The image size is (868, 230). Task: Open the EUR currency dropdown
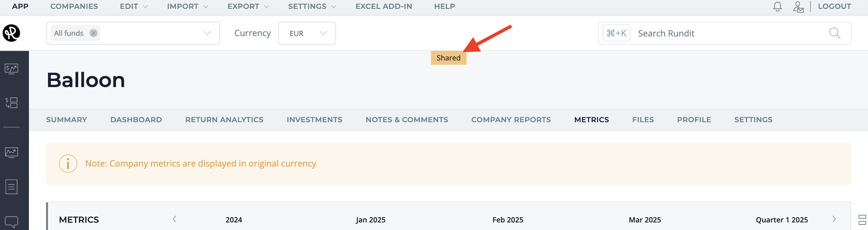307,33
